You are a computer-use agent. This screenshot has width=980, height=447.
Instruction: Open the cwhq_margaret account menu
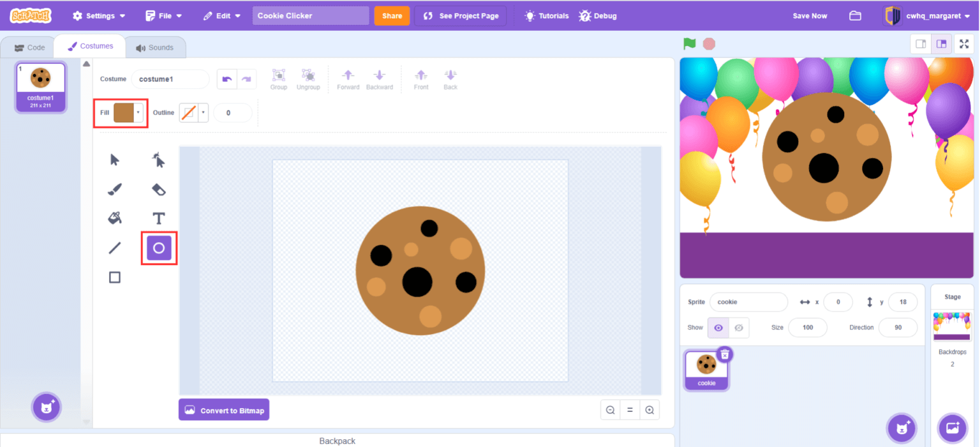(926, 16)
